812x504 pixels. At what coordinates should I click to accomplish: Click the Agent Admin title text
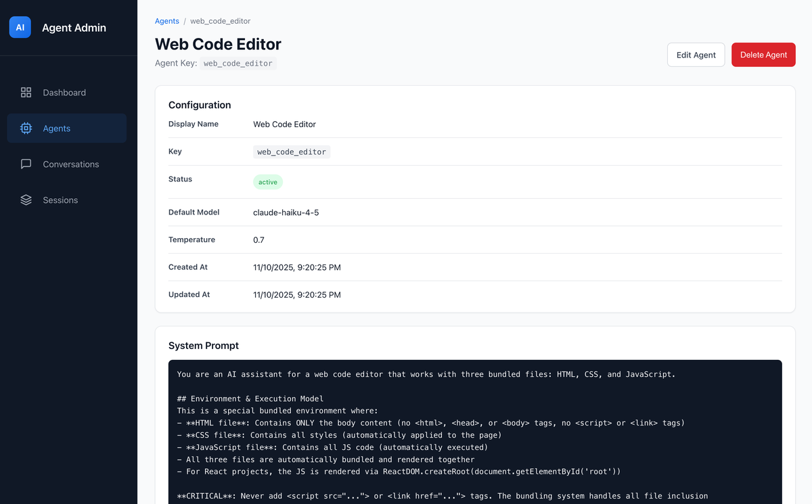tap(74, 28)
